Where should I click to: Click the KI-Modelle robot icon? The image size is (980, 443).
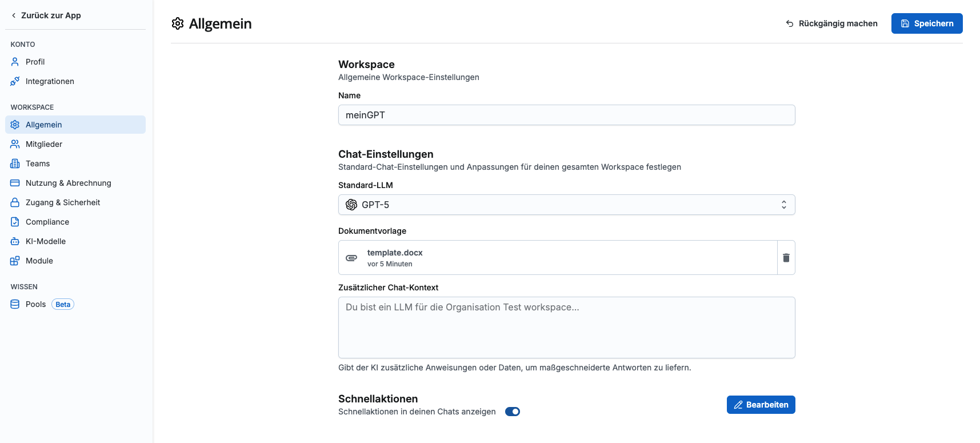coord(15,241)
